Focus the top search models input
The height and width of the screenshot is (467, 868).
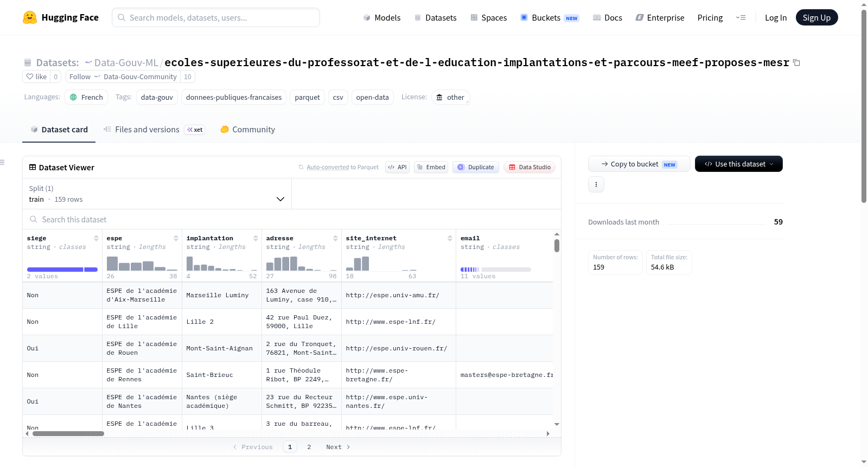tap(216, 17)
